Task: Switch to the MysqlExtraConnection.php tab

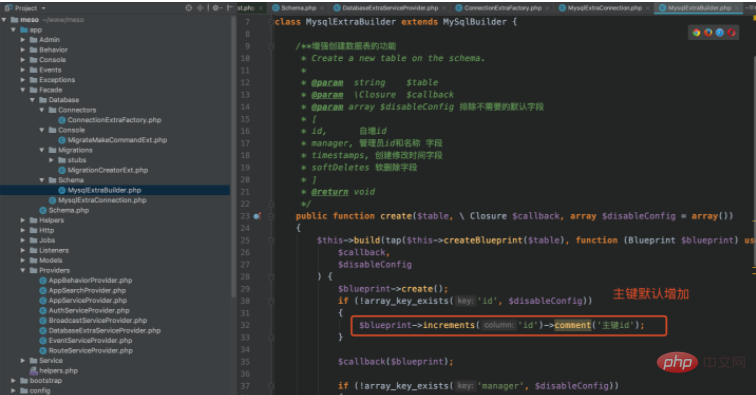Action: (605, 8)
